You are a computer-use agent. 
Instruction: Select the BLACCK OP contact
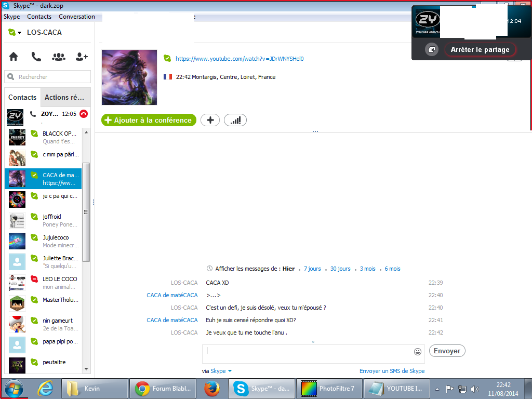point(44,137)
